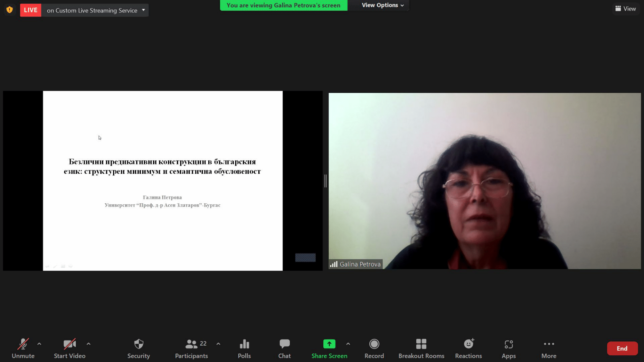The height and width of the screenshot is (362, 644).
Task: Open the Apps panel
Action: tap(508, 348)
